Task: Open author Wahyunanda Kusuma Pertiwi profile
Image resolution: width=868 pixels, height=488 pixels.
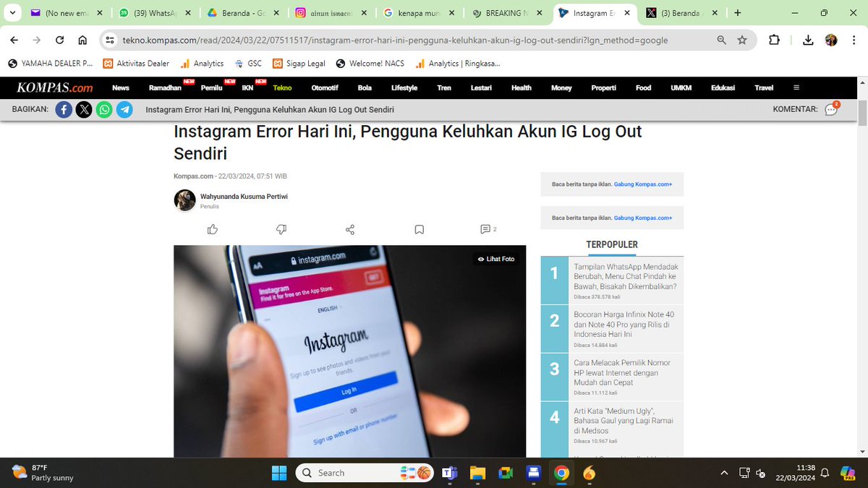Action: 244,196
